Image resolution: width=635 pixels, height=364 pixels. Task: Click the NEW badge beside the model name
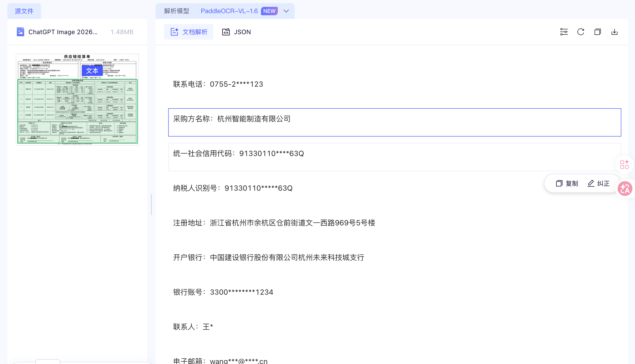point(269,11)
